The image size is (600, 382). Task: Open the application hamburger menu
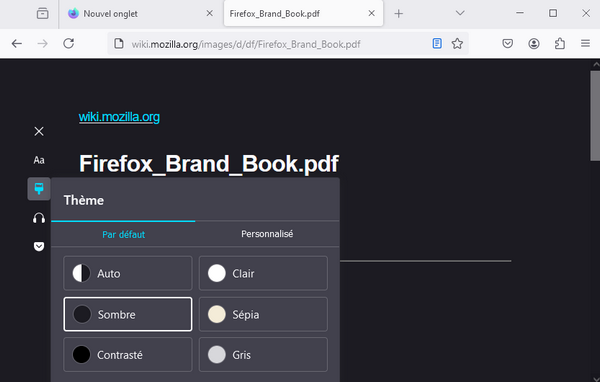point(585,44)
